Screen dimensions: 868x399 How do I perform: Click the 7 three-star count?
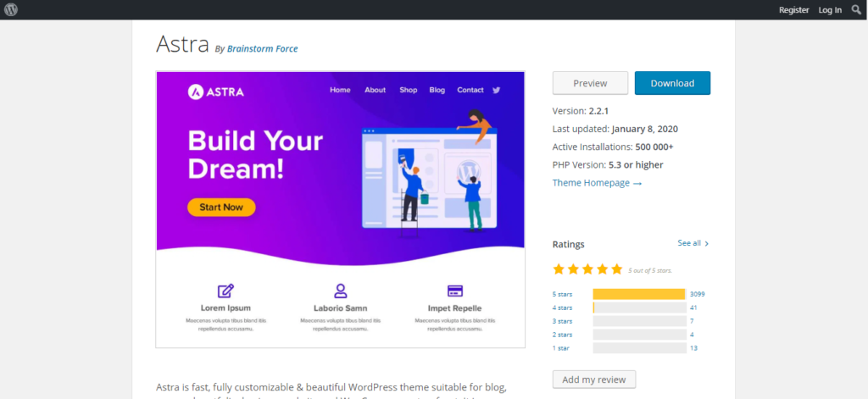pyautogui.click(x=692, y=321)
